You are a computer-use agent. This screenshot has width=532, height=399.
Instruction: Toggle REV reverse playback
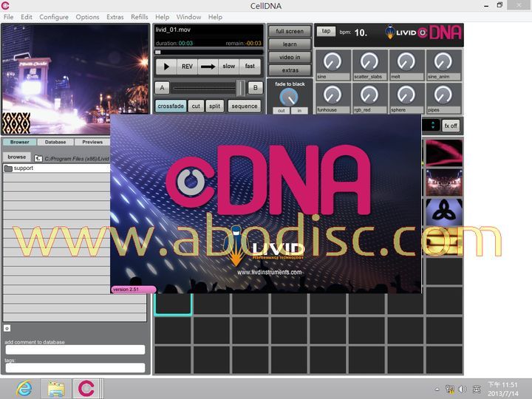tap(187, 66)
